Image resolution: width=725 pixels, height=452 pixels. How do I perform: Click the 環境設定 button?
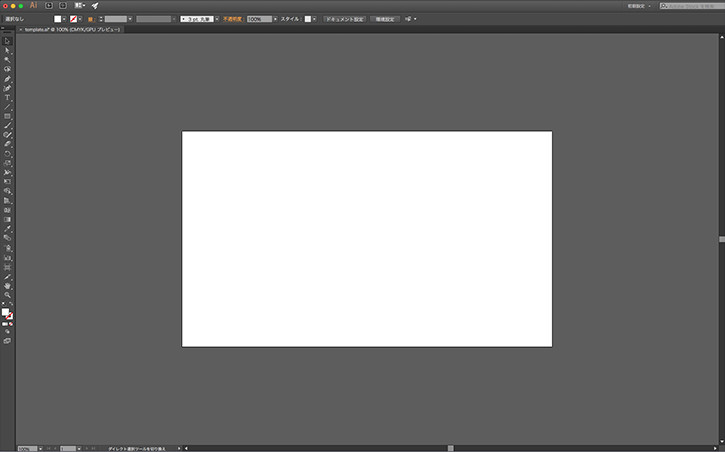pyautogui.click(x=385, y=19)
